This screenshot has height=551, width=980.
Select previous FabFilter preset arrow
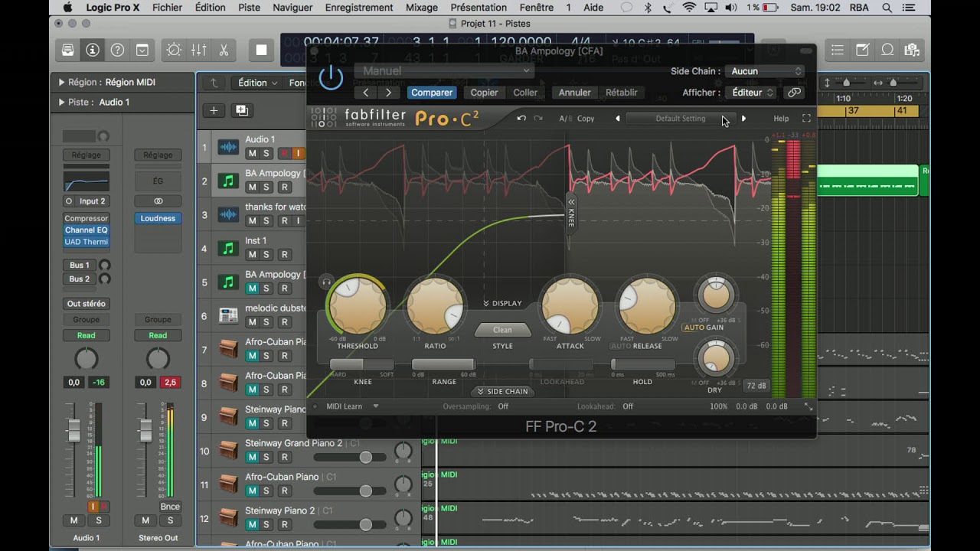click(618, 119)
